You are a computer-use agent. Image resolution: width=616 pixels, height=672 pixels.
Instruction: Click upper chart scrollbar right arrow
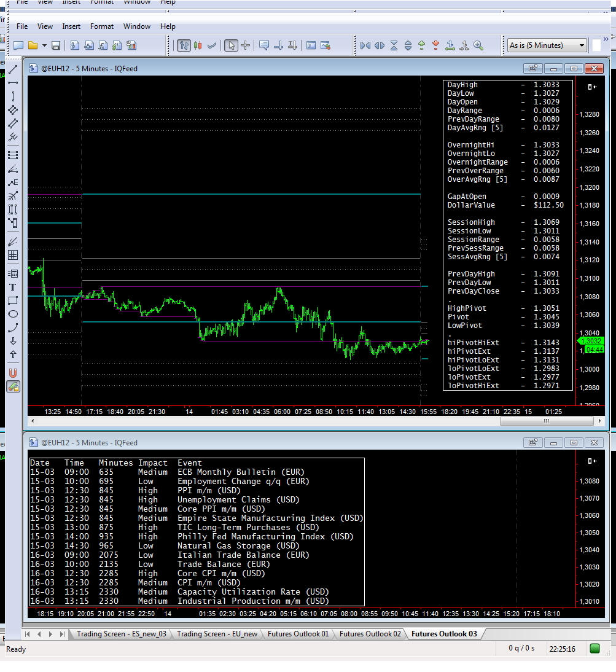click(599, 421)
